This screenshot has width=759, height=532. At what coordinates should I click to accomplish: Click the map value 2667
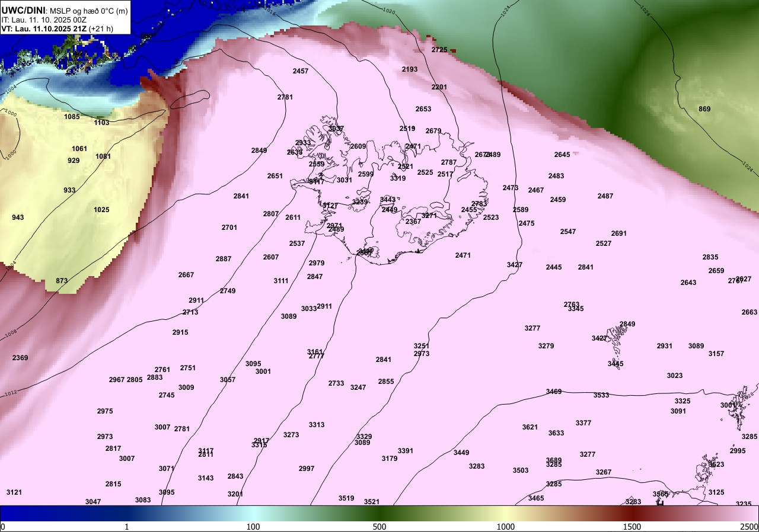click(186, 275)
